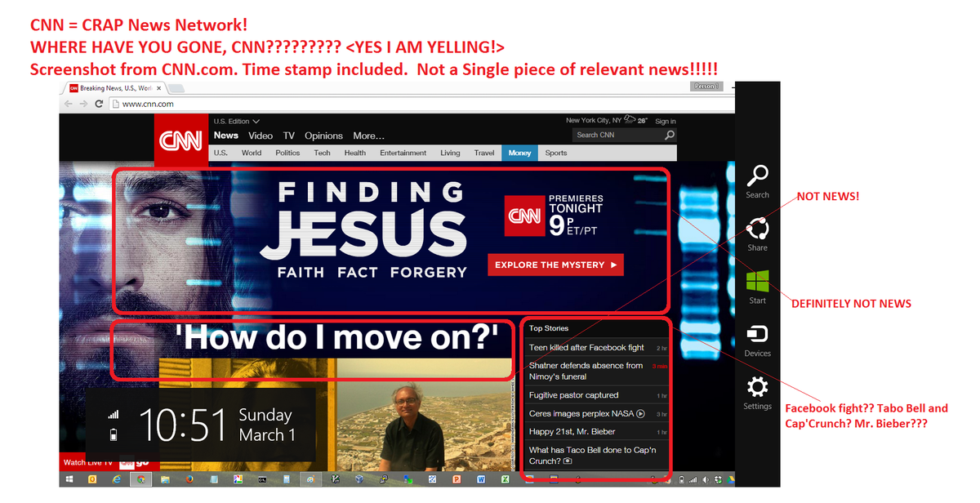Viewport: 980px width, 503px height.
Task: Open the Sports section tab
Action: 556,153
